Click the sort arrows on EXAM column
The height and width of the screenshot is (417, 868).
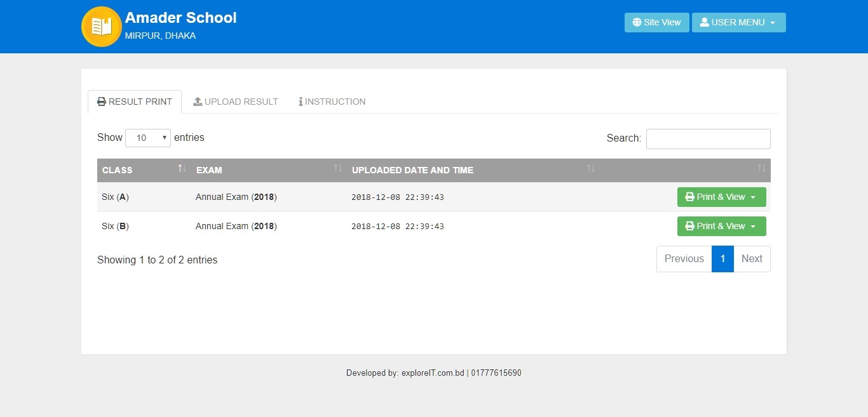point(338,168)
